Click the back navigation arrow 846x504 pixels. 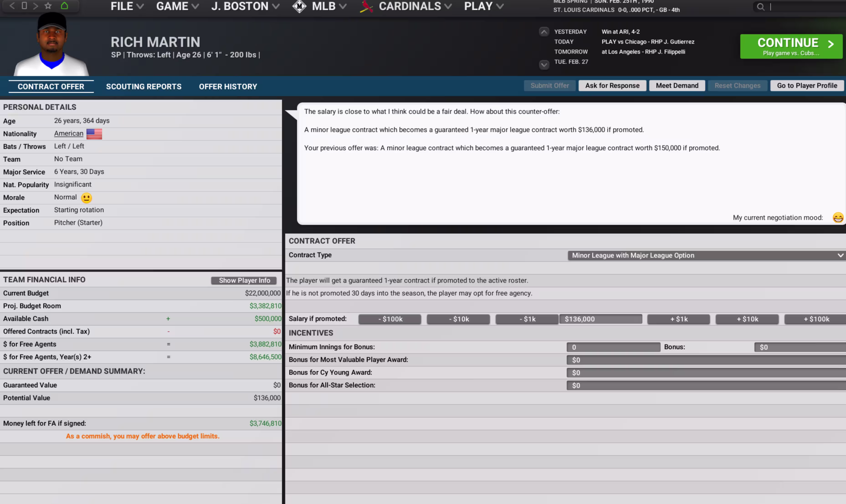[x=12, y=6]
